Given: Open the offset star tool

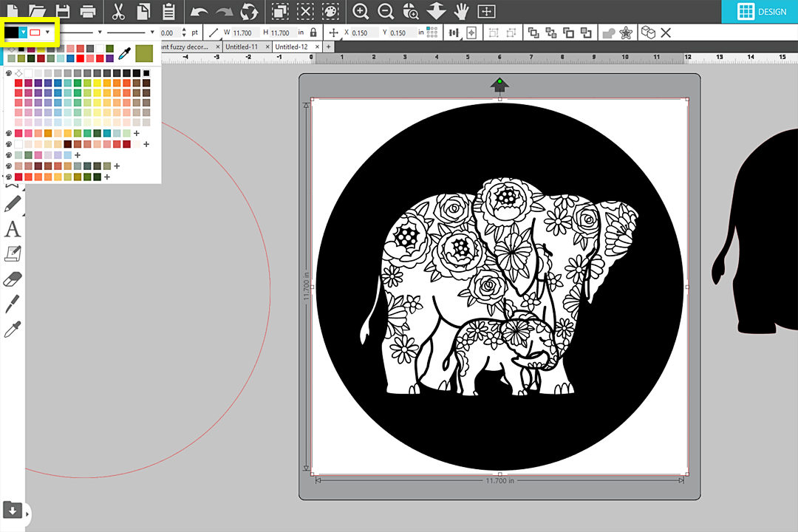Looking at the screenshot, I should coord(626,33).
